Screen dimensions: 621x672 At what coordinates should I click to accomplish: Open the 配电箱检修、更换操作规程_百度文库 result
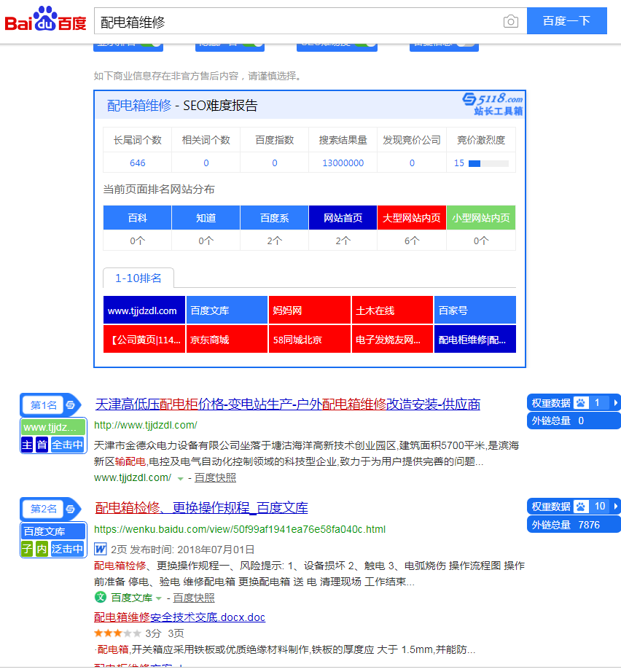[x=201, y=507]
